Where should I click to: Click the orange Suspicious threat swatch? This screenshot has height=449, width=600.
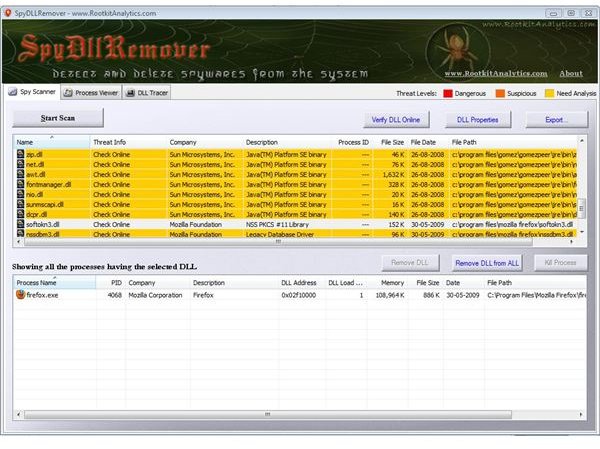tap(500, 93)
